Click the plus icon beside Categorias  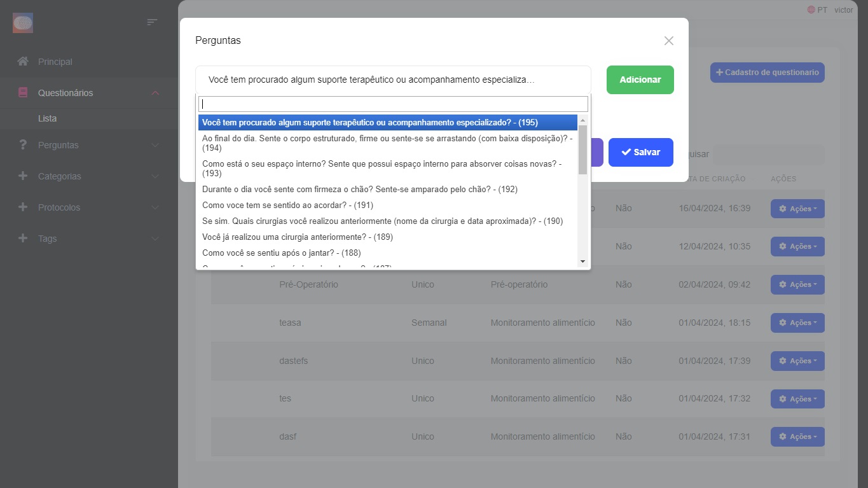(23, 176)
